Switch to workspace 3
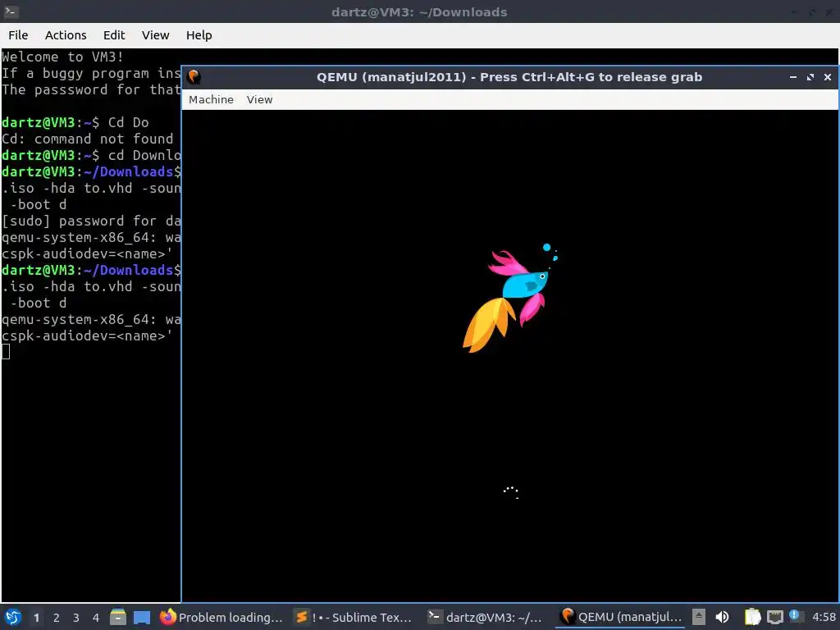This screenshot has width=840, height=630. [76, 618]
